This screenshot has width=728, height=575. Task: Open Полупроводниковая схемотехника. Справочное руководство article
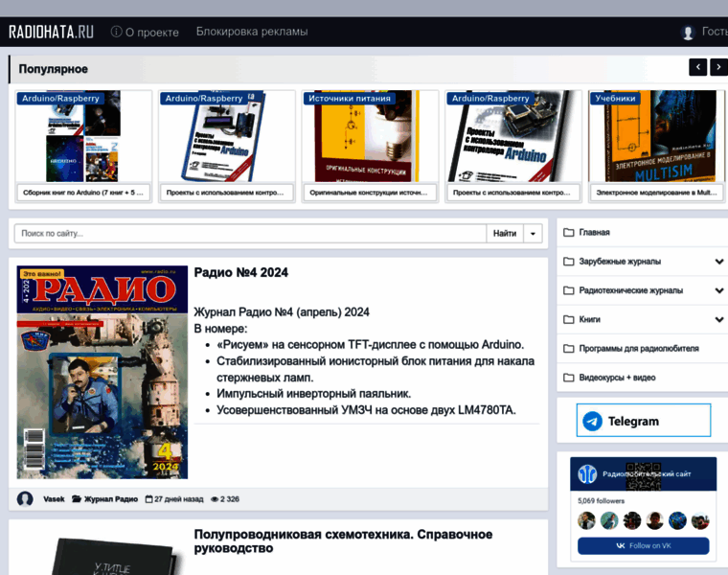343,541
